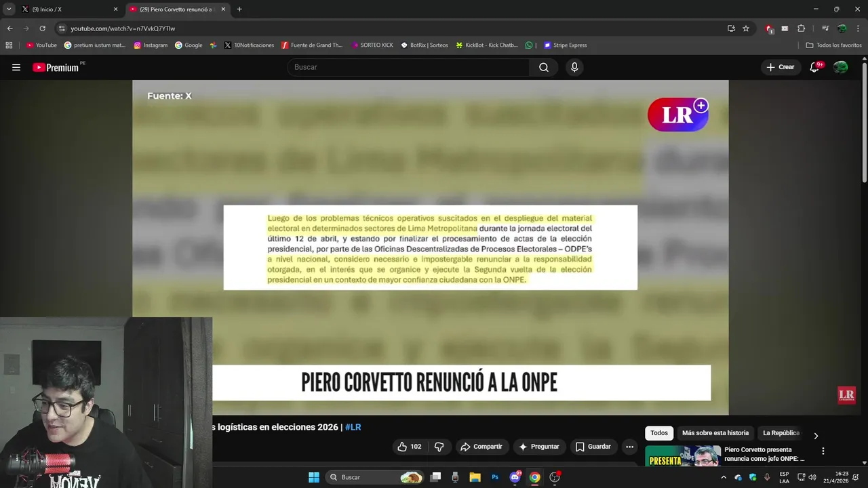
Task: Click the Windows taskbar Buscar box
Action: (375, 477)
